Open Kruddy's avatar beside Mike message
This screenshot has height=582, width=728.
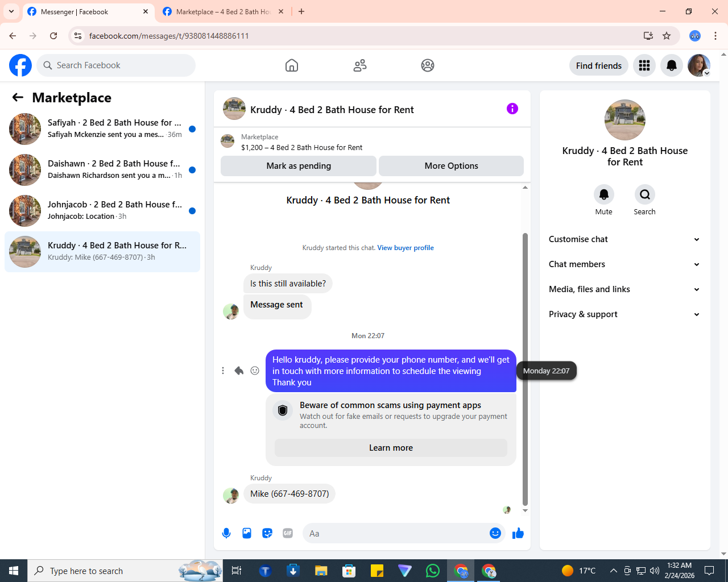point(231,496)
